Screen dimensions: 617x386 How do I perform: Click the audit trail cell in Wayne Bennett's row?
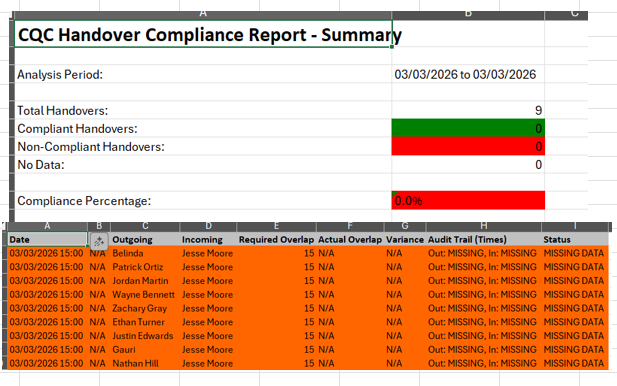pos(484,294)
